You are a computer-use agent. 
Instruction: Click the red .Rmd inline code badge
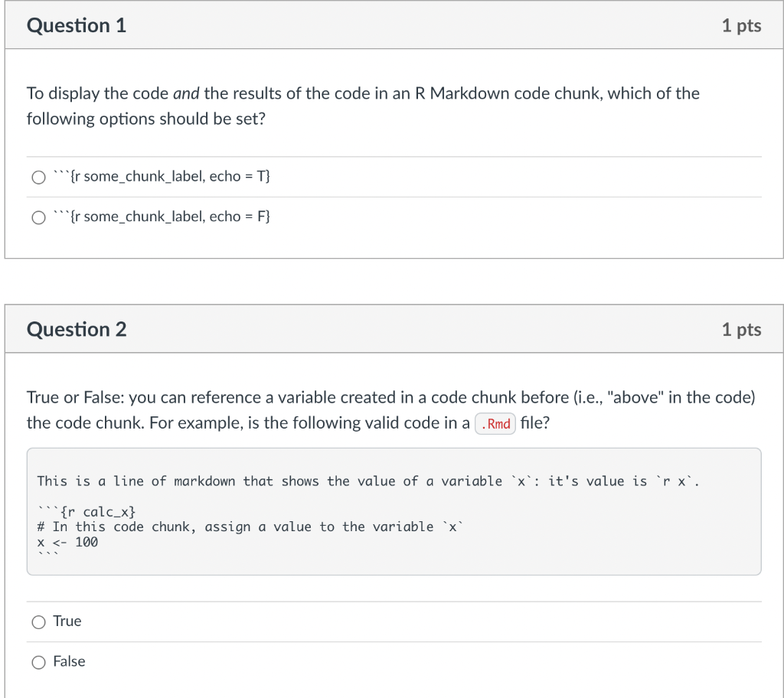coord(496,424)
